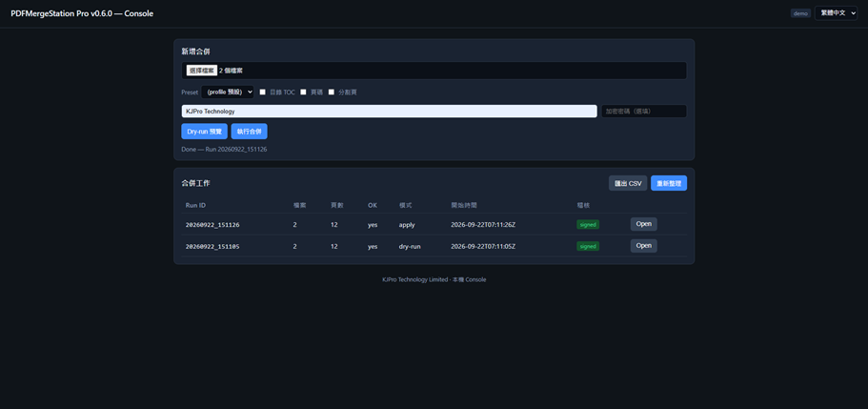Click the 新增合併 section heading
868x409 pixels.
[195, 51]
